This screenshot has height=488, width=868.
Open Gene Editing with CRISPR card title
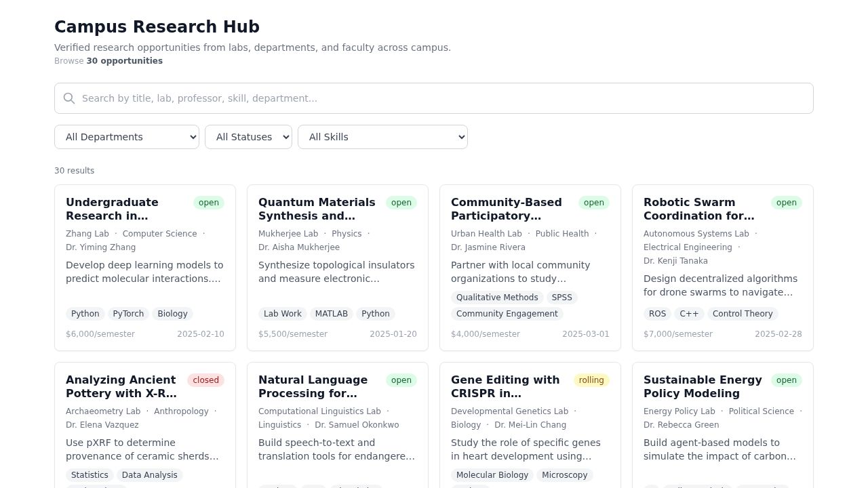(x=505, y=386)
